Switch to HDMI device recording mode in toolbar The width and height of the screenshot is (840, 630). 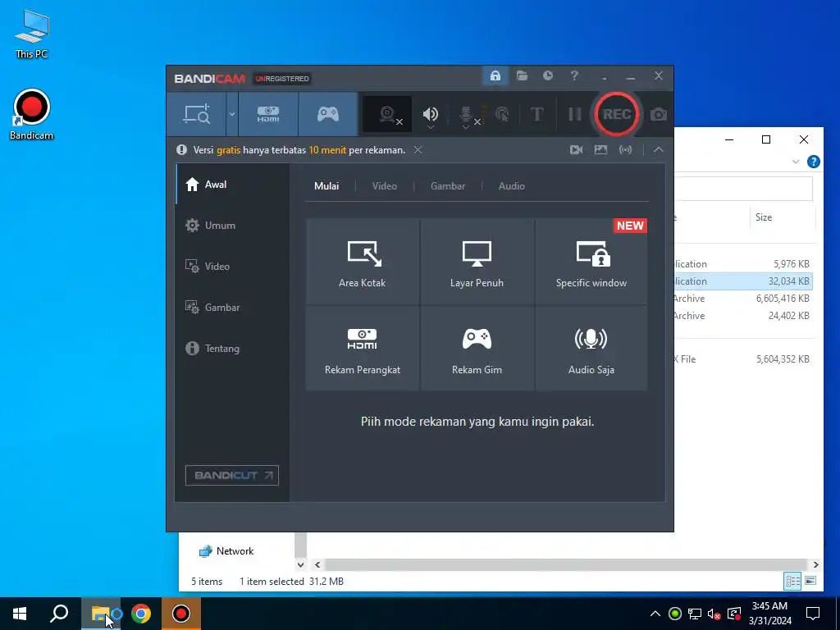[268, 114]
